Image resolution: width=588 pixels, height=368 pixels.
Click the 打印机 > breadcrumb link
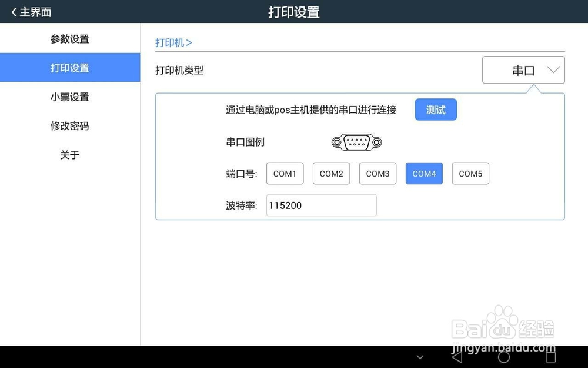click(x=173, y=42)
